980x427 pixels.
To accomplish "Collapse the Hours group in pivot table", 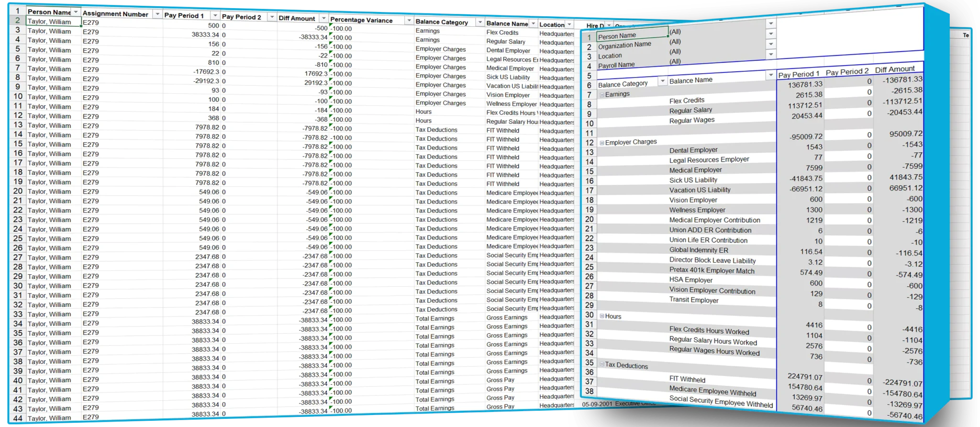I will click(602, 316).
